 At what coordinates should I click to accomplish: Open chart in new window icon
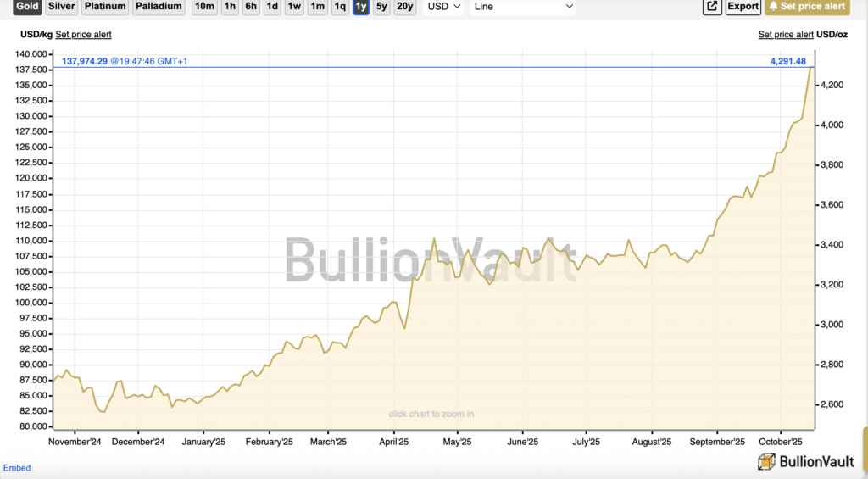click(712, 7)
